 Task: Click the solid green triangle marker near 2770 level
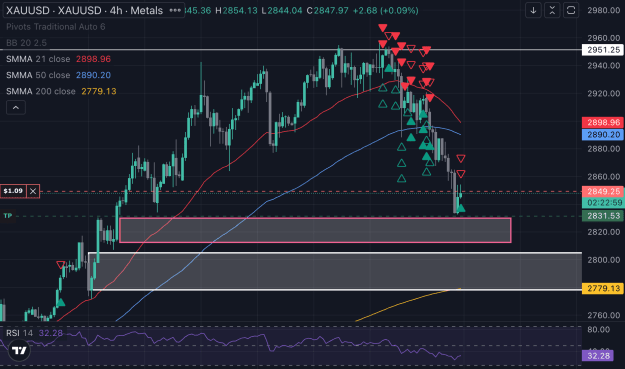coord(60,302)
